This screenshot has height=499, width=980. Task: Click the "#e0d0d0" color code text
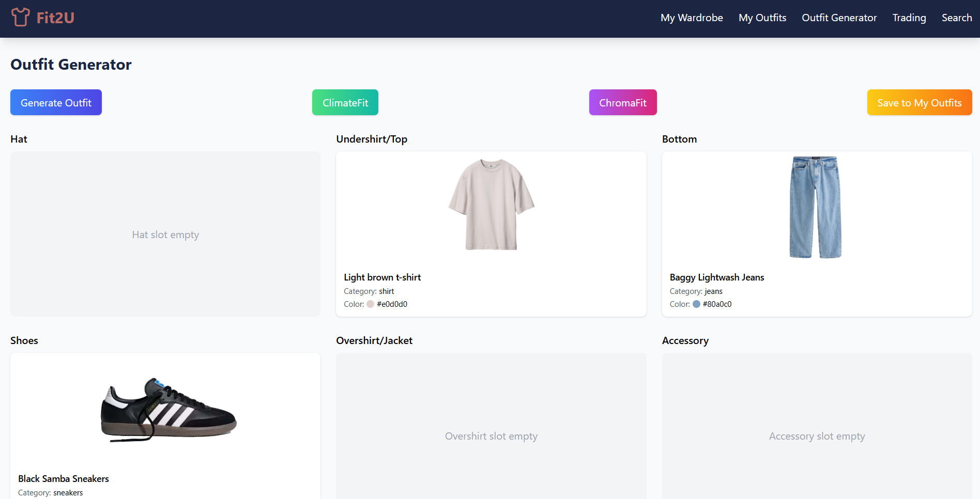coord(392,304)
